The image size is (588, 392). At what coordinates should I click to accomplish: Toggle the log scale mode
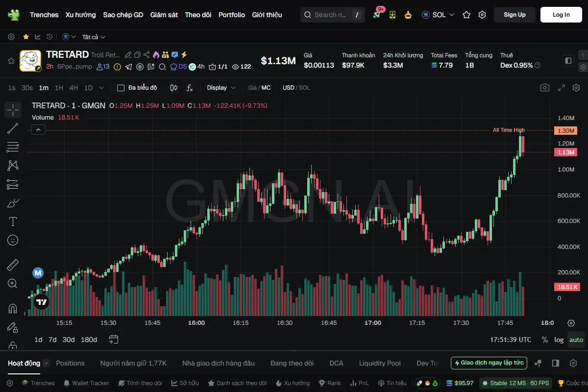(559, 340)
